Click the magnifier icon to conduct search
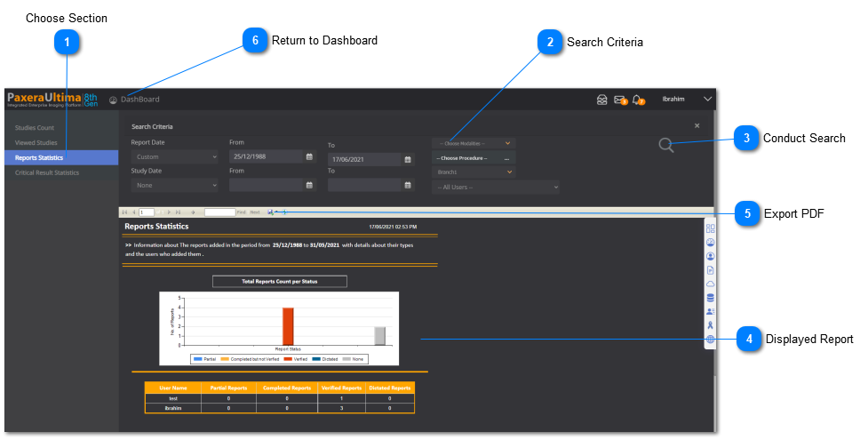 point(665,146)
